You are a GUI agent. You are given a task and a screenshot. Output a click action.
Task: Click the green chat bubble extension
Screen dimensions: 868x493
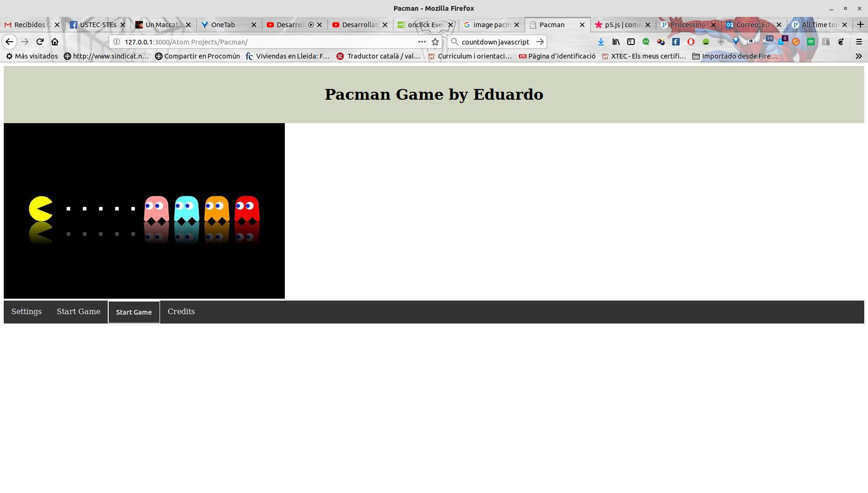pyautogui.click(x=646, y=42)
